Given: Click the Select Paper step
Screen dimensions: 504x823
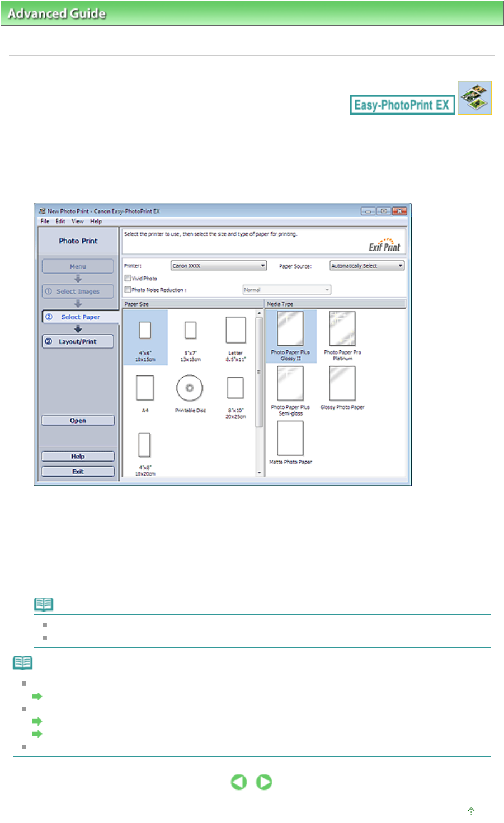Looking at the screenshot, I should pyautogui.click(x=80, y=317).
